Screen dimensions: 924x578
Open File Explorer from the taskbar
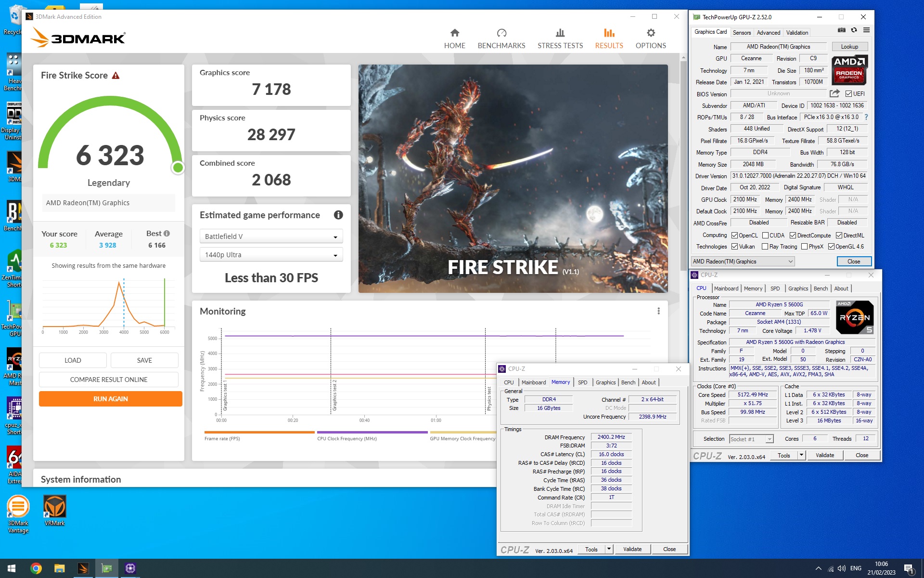pyautogui.click(x=59, y=568)
